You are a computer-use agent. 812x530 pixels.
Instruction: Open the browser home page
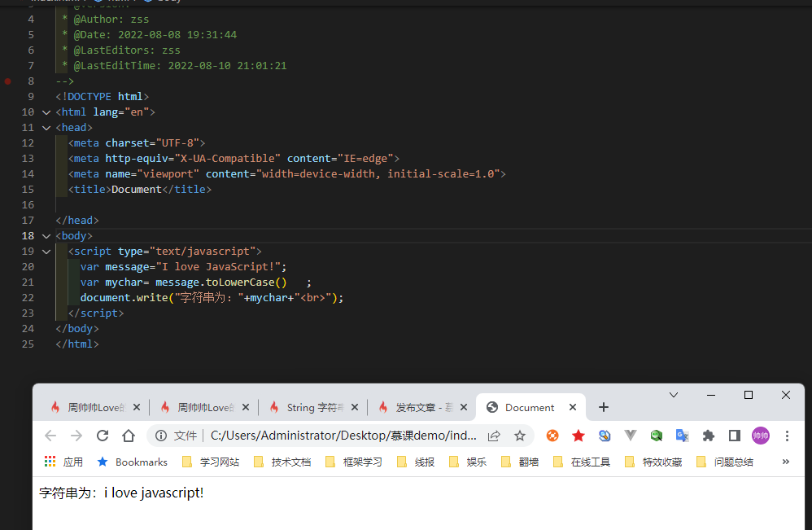(129, 436)
